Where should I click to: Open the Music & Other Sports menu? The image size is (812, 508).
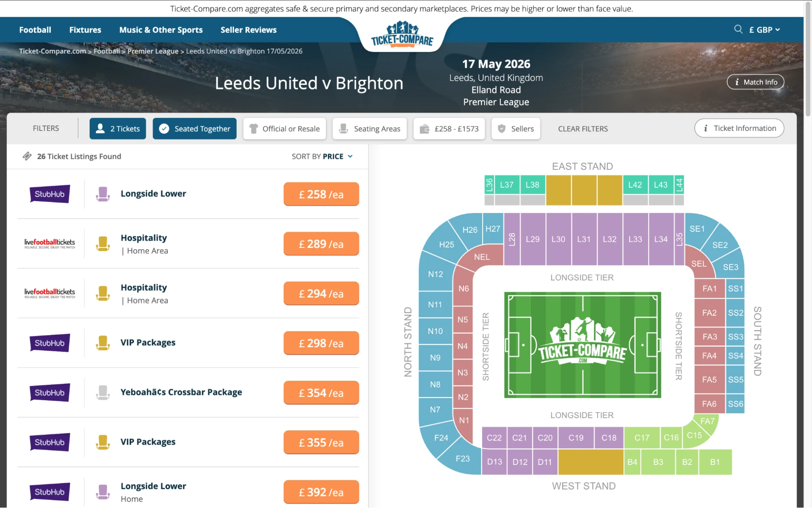pyautogui.click(x=161, y=29)
